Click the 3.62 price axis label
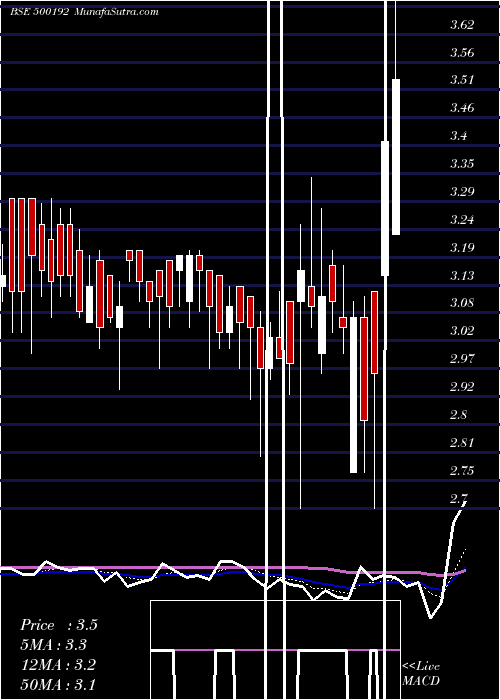Viewport: 500px width, 700px height. 462,25
